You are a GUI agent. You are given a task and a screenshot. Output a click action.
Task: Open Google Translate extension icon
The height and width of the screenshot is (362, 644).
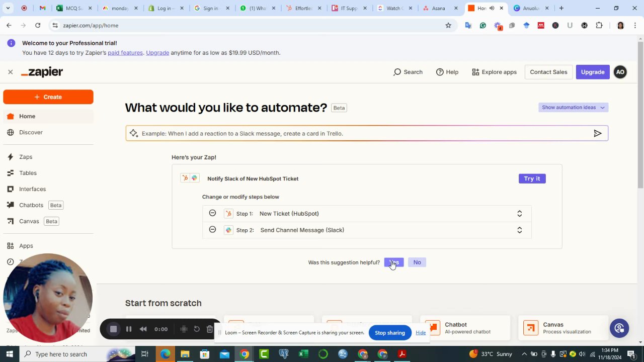468,26
